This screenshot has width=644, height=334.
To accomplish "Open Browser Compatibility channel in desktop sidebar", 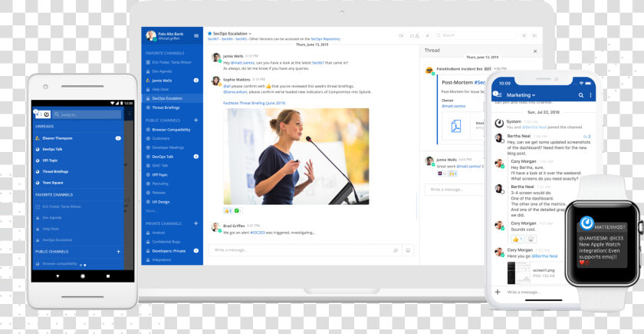I will tap(172, 130).
